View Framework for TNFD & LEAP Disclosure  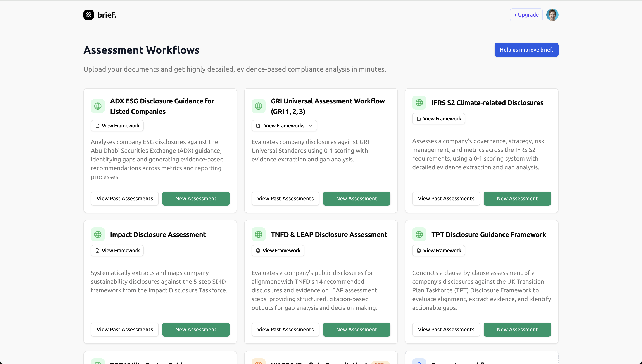(x=278, y=251)
